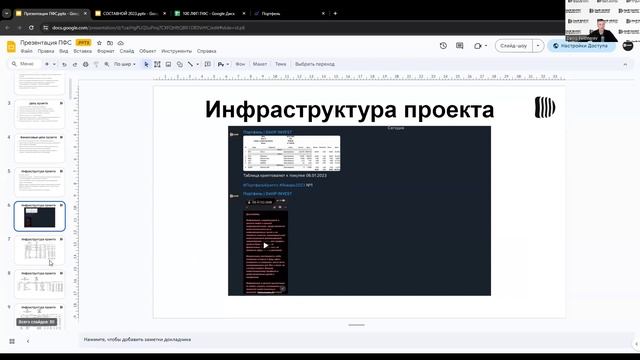Open the Google Slides home icon
The width and height of the screenshot is (640, 360).
coord(11,47)
